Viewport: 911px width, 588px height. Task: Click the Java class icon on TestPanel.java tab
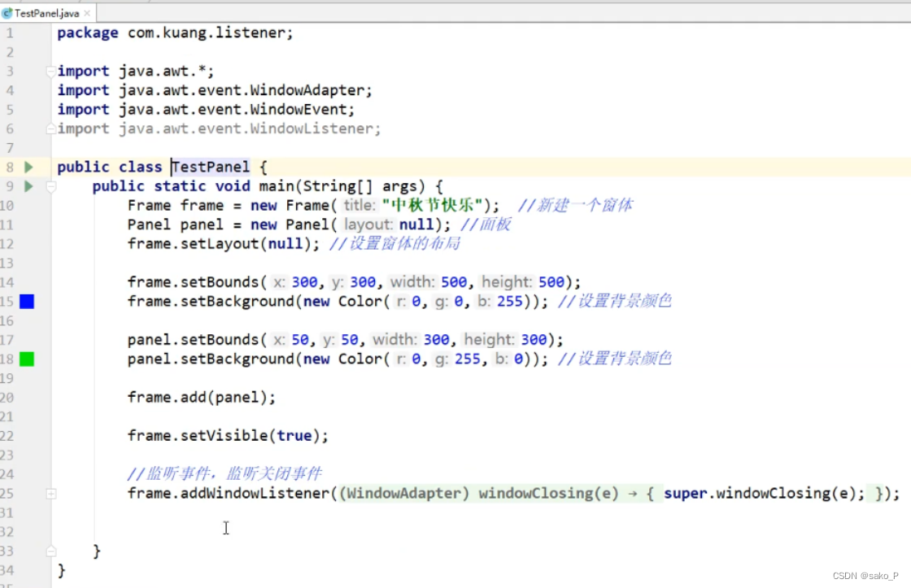point(7,13)
